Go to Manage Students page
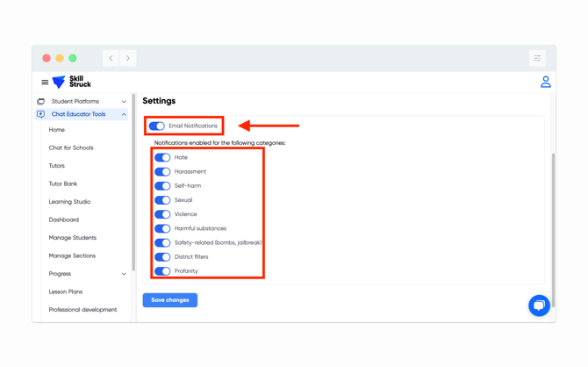Screen dimensions: 588x367 pyautogui.click(x=73, y=238)
